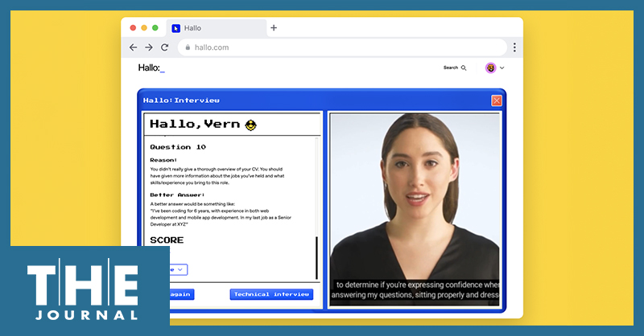Image resolution: width=644 pixels, height=336 pixels.
Task: Click THE Journal logo
Action: point(83,289)
